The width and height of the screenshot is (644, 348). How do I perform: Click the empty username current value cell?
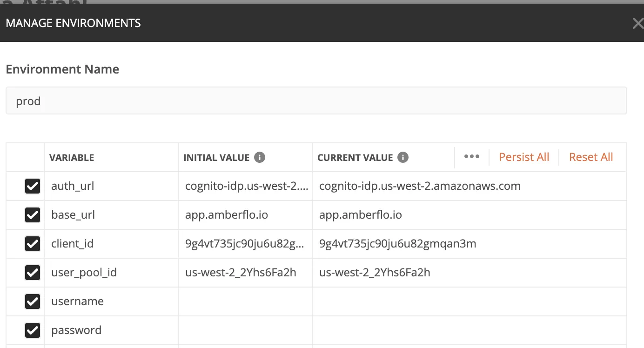tap(470, 301)
